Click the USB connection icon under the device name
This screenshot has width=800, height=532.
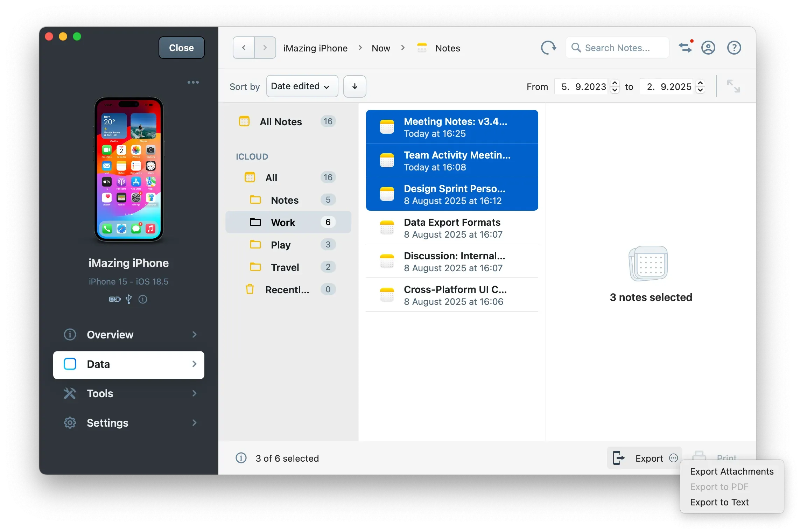click(128, 299)
